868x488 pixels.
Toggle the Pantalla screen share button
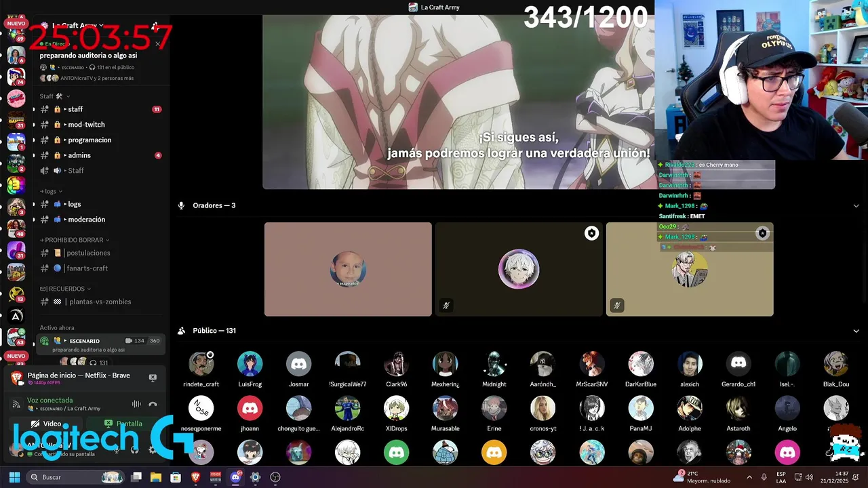click(123, 424)
